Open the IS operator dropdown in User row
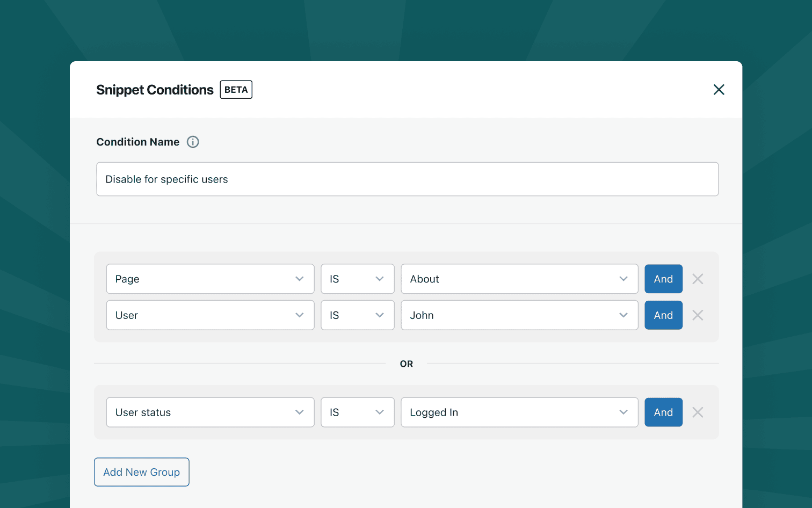Screen dimensions: 812x508 point(358,315)
